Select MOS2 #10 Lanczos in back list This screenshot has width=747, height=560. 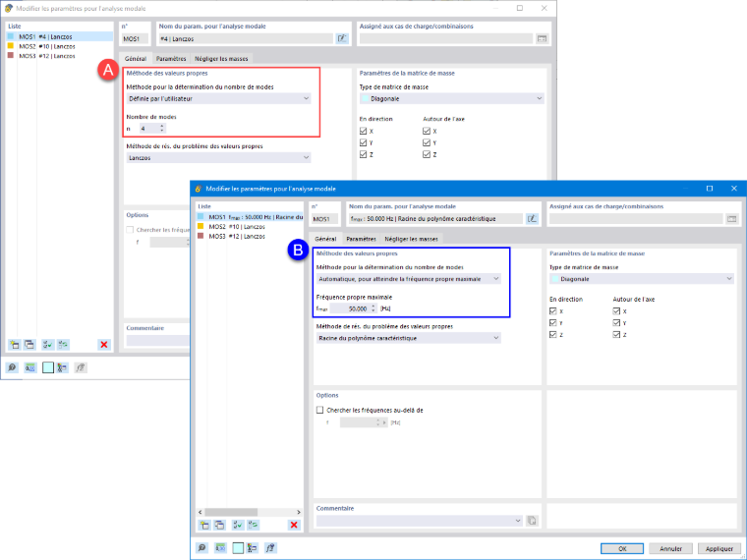coord(60,46)
